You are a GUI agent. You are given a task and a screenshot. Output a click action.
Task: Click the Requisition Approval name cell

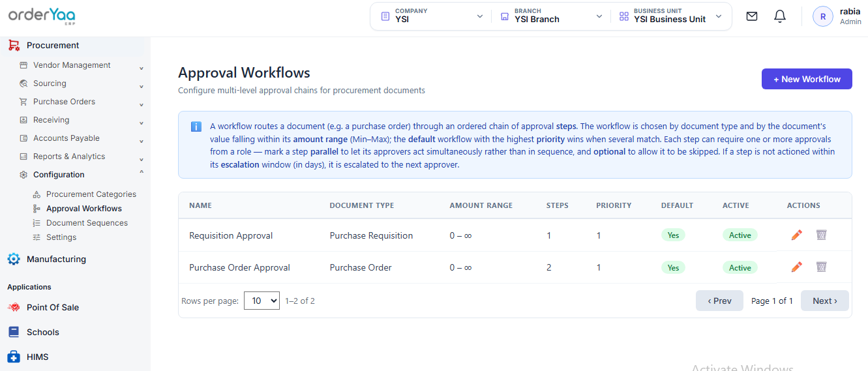tap(231, 235)
